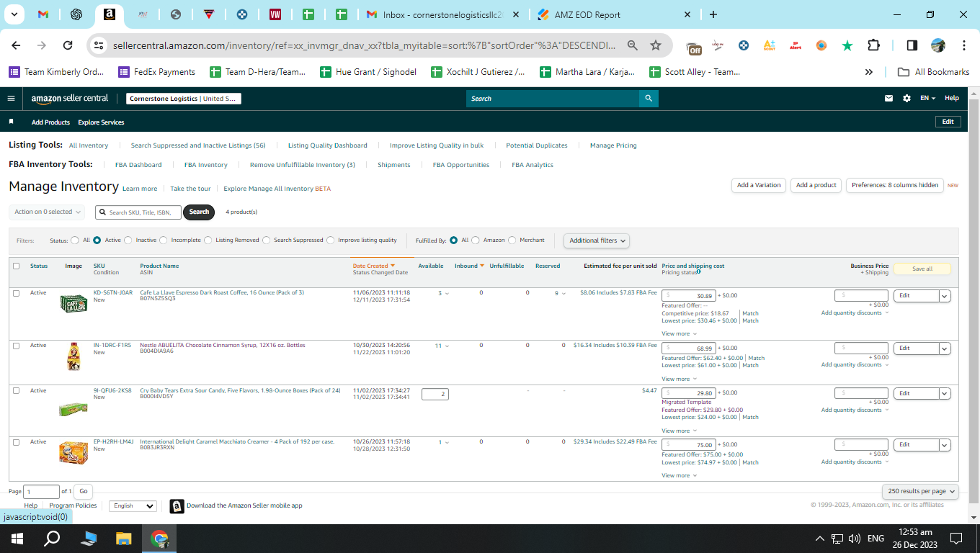Switch to the AMZ EOD Report browser tab
The width and height of the screenshot is (980, 553).
(613, 14)
